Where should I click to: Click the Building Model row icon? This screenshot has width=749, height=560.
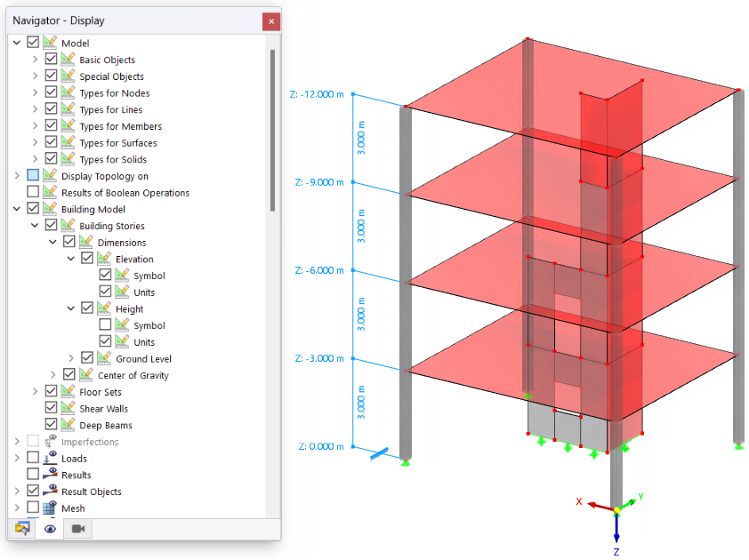point(50,209)
